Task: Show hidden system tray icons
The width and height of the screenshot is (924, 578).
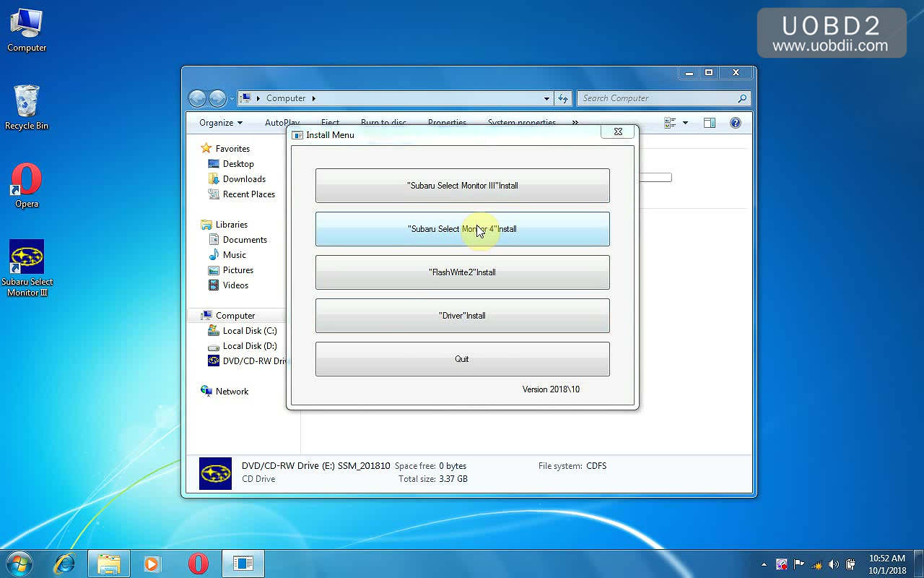Action: click(764, 564)
